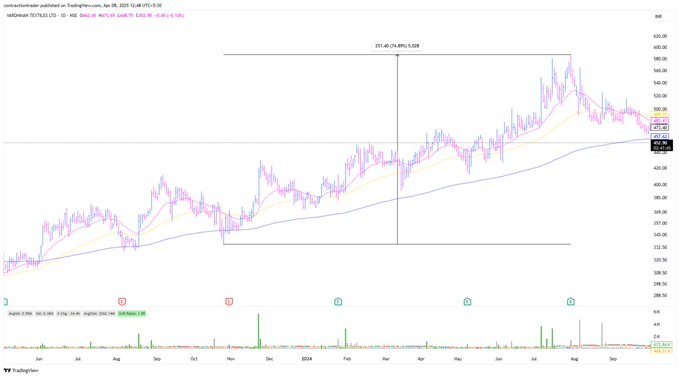Click the 345.00 price axis label
Image resolution: width=680 pixels, height=377 pixels.
(x=660, y=235)
